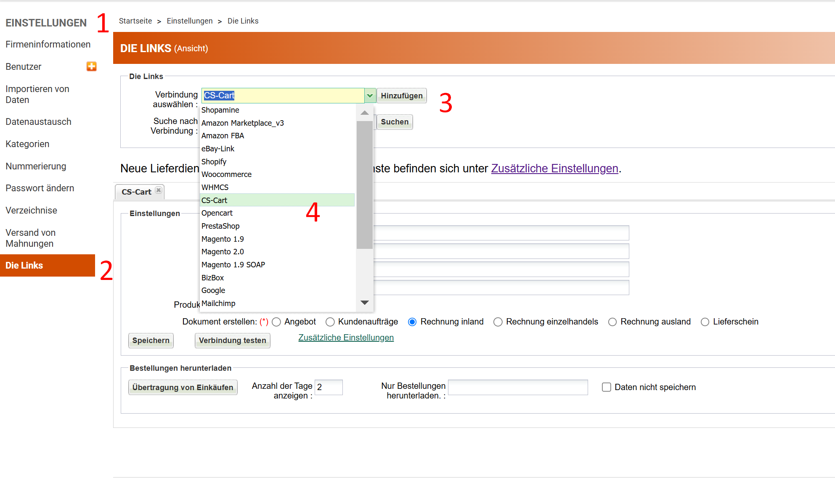Open Datenaustausch in the sidebar menu
Screen dimensions: 835x504
[x=38, y=122]
